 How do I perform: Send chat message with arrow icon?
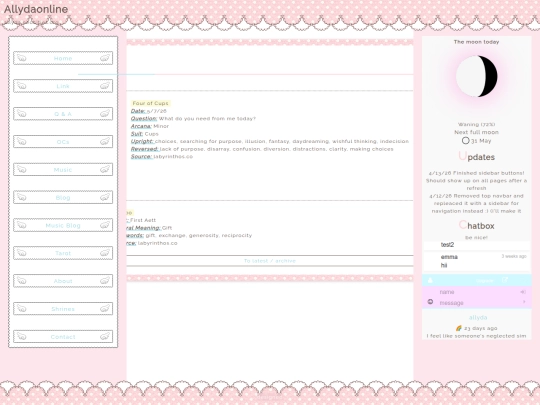click(524, 302)
